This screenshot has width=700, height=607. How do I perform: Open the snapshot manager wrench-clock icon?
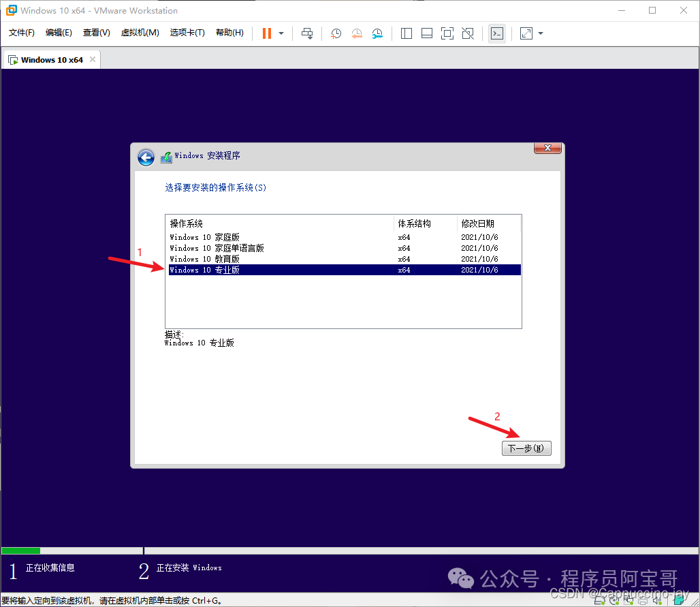coord(377,33)
